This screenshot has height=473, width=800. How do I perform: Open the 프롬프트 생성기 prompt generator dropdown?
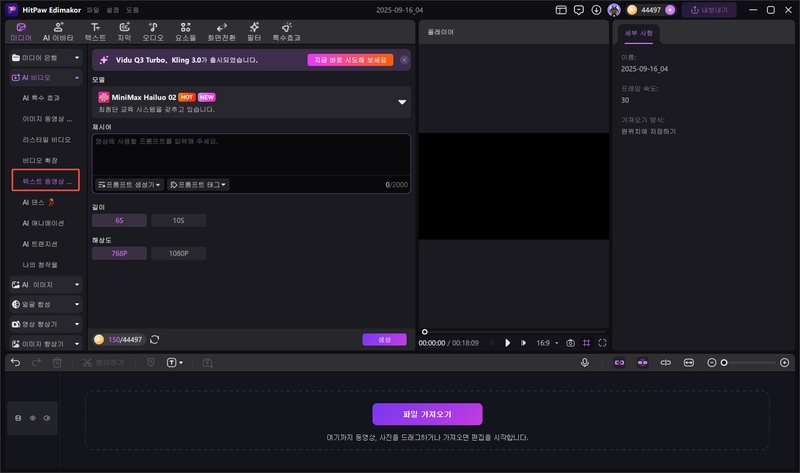click(129, 185)
